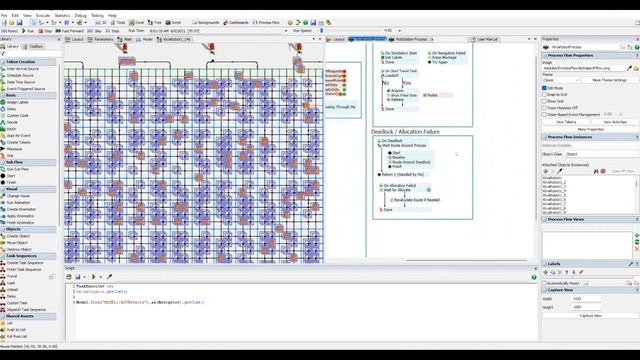Pick the Delay activity under Basic
This screenshot has width=640, height=360.
click(11, 109)
